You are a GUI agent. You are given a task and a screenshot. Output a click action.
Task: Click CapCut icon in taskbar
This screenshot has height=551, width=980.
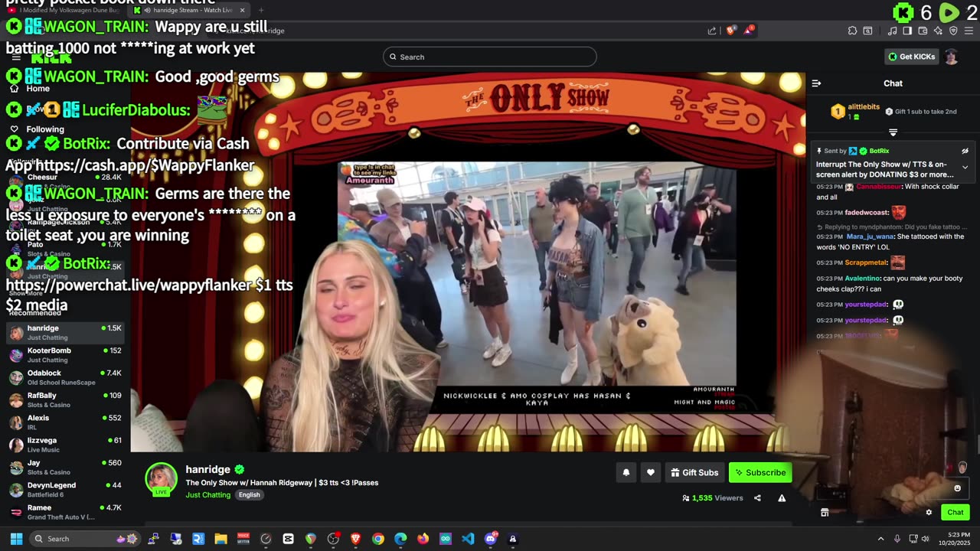[x=288, y=539]
